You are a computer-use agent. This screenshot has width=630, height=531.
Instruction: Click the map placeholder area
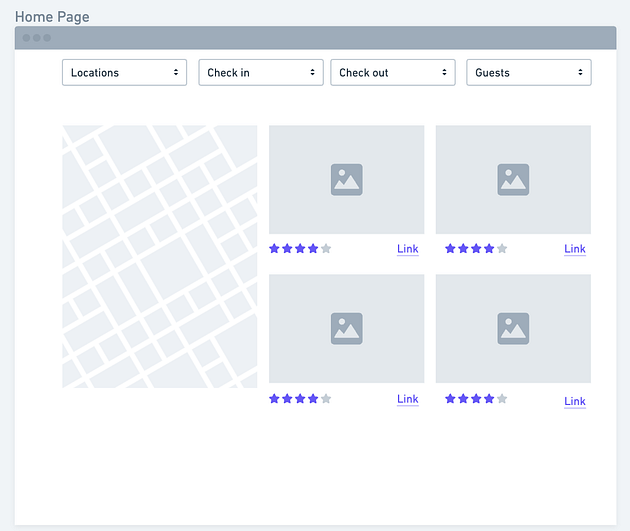pyautogui.click(x=160, y=257)
